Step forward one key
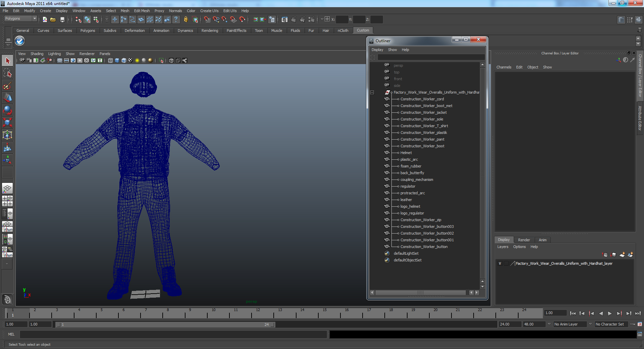 619,313
